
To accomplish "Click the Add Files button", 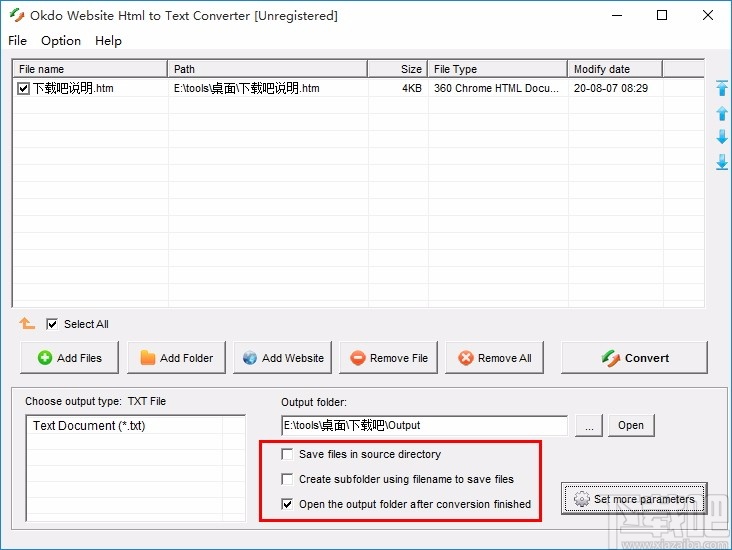I will [x=70, y=358].
